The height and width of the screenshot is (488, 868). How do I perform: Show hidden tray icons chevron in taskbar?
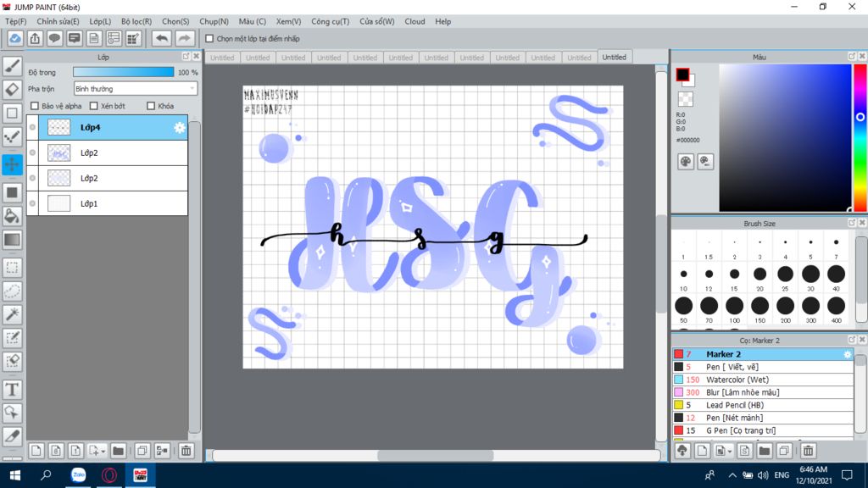click(732, 475)
